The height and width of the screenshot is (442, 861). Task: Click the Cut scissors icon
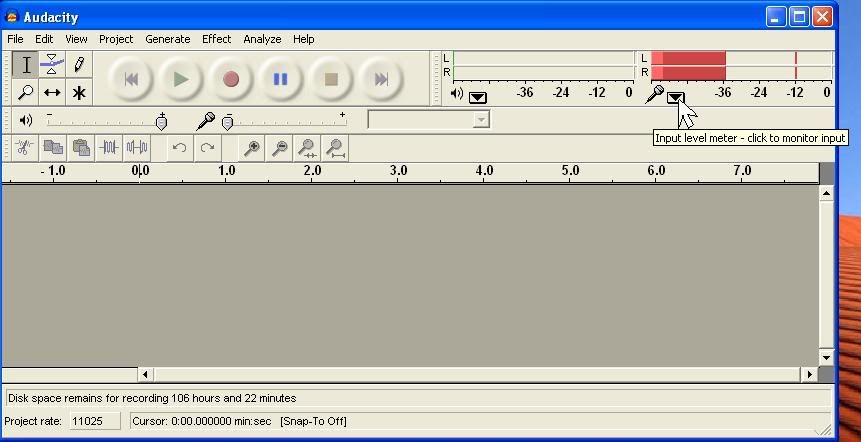[x=24, y=148]
